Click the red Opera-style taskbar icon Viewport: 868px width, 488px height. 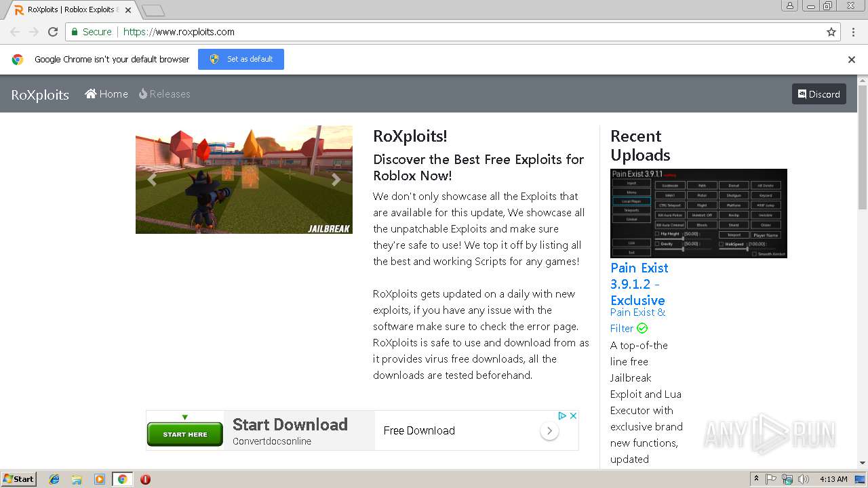pyautogui.click(x=145, y=479)
